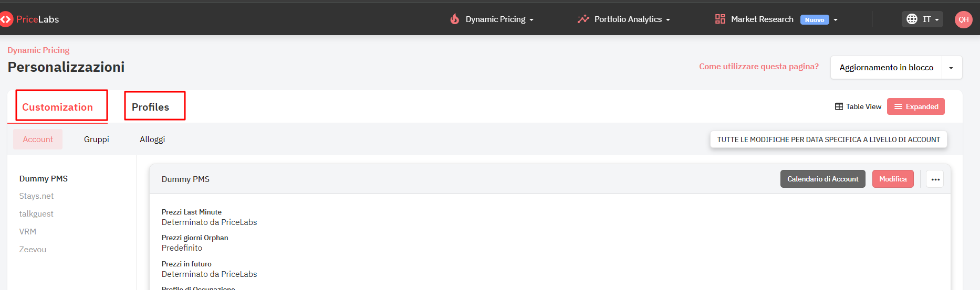Click the Table View grid icon

coord(839,106)
